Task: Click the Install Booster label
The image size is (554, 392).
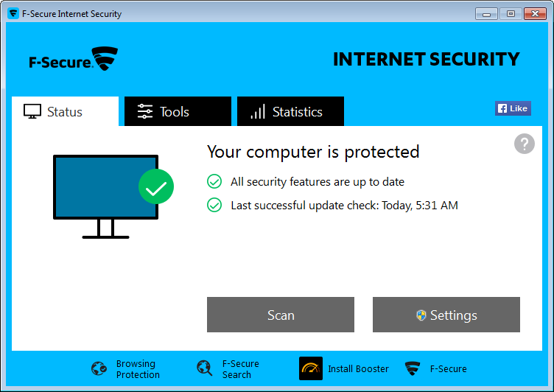Action: 358,368
